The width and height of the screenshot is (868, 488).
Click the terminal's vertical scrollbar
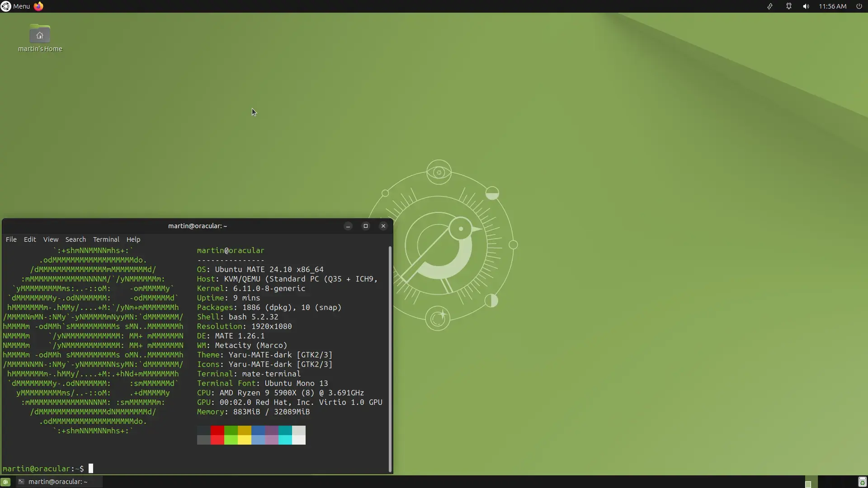pyautogui.click(x=390, y=359)
